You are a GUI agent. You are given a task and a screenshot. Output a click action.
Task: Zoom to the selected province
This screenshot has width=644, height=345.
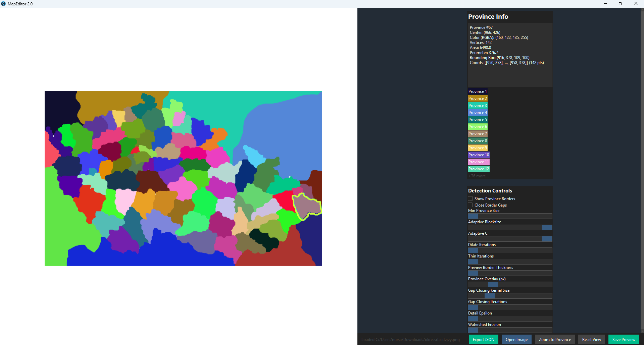pyautogui.click(x=554, y=339)
